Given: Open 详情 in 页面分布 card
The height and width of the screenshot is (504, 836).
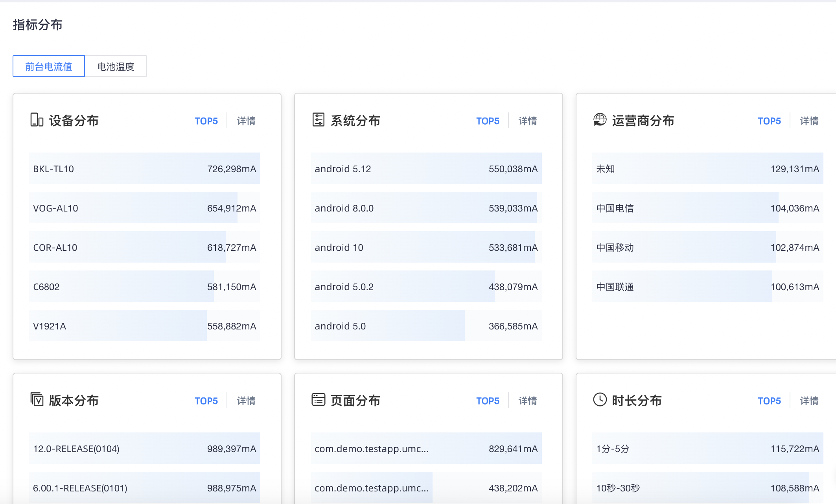Looking at the screenshot, I should [x=528, y=401].
